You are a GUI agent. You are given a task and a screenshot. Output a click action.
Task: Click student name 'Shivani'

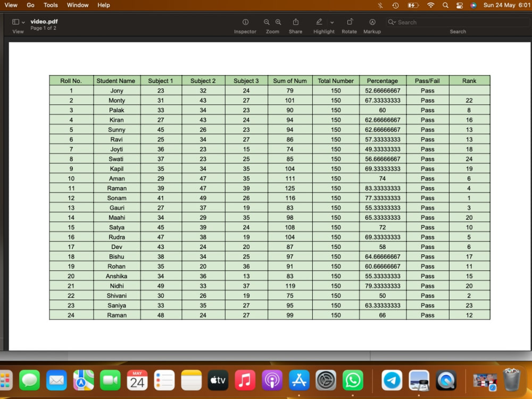coord(117,295)
